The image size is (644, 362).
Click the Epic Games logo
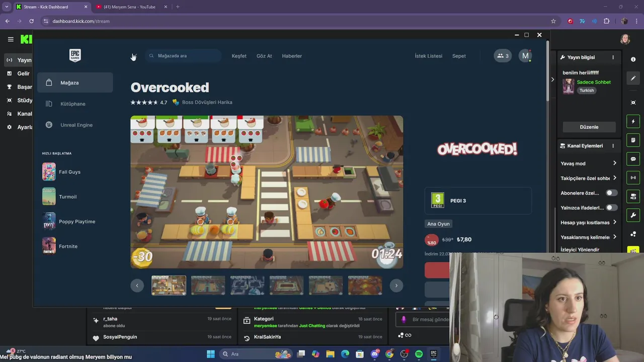[x=75, y=55]
